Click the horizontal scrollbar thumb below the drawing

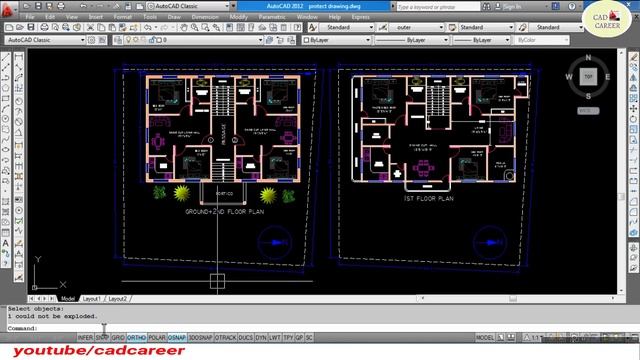pyautogui.click(x=513, y=299)
